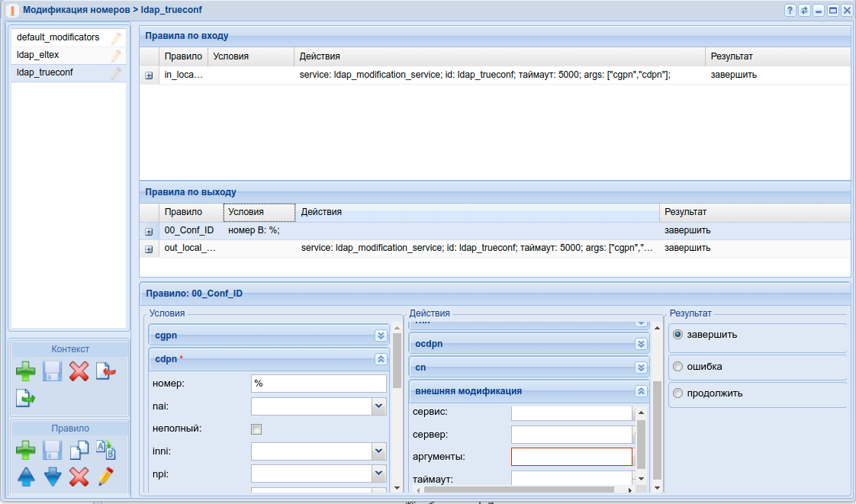856x504 pixels.
Task: Click 'Условия' column header in output rules
Action: click(259, 212)
